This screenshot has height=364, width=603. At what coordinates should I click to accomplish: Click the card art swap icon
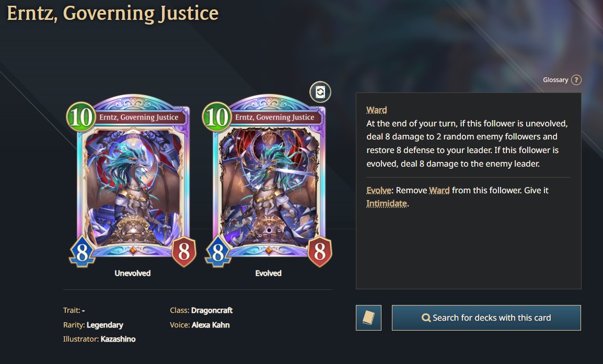320,92
